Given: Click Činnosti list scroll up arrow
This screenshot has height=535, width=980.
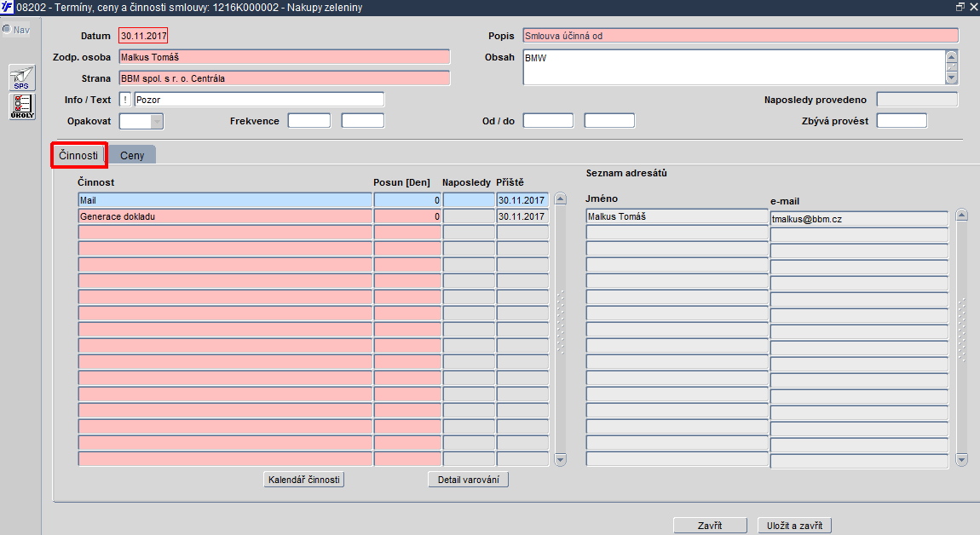Looking at the screenshot, I should 561,199.
